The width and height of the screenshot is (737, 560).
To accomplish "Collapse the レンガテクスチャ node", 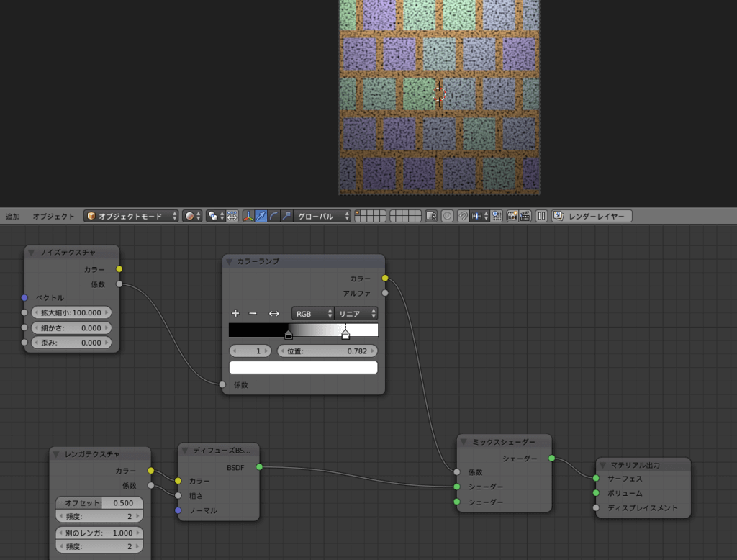I will click(x=56, y=454).
